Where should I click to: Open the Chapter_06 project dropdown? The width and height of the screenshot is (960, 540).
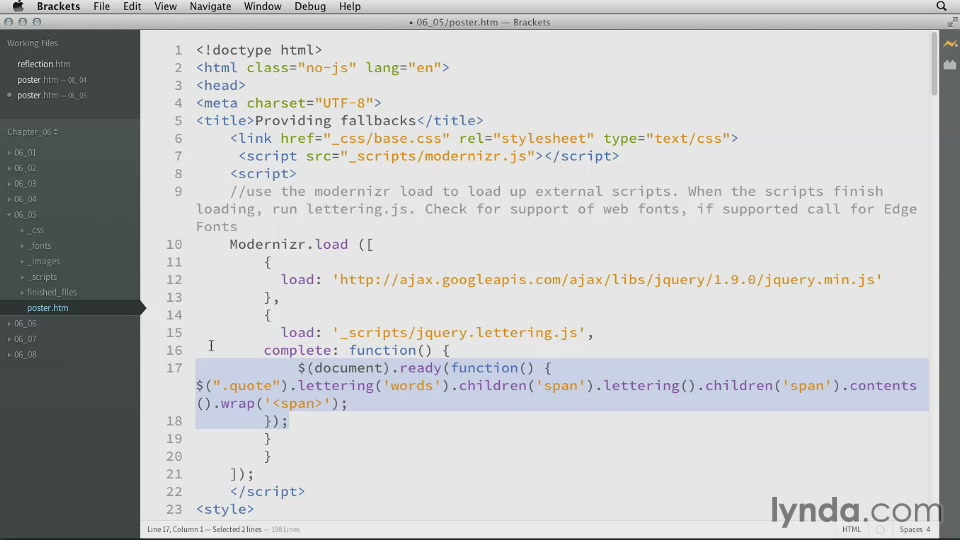pos(32,132)
